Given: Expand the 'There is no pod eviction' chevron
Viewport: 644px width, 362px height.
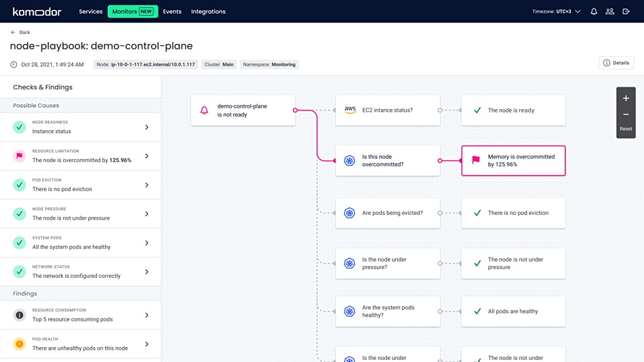Looking at the screenshot, I should pyautogui.click(x=146, y=185).
